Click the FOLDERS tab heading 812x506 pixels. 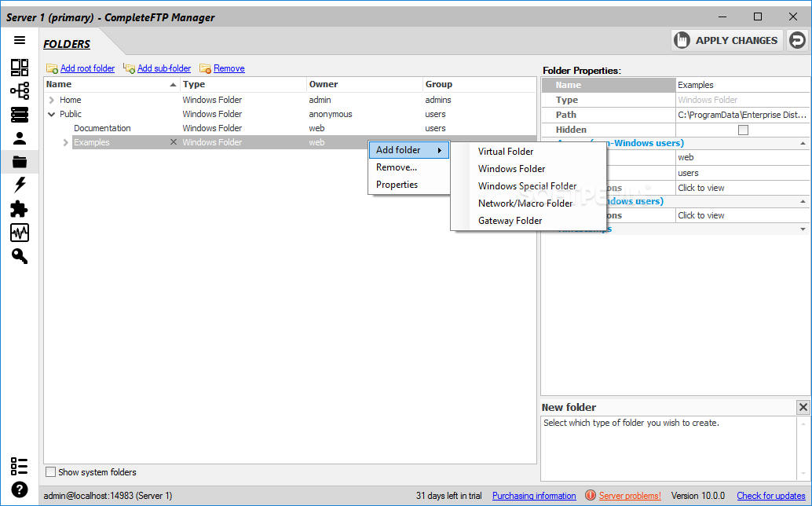coord(67,44)
